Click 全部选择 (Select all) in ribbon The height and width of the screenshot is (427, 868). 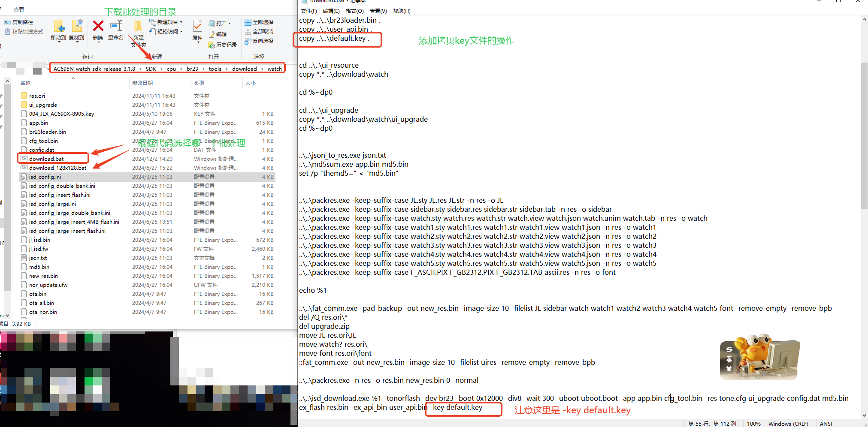pos(259,22)
